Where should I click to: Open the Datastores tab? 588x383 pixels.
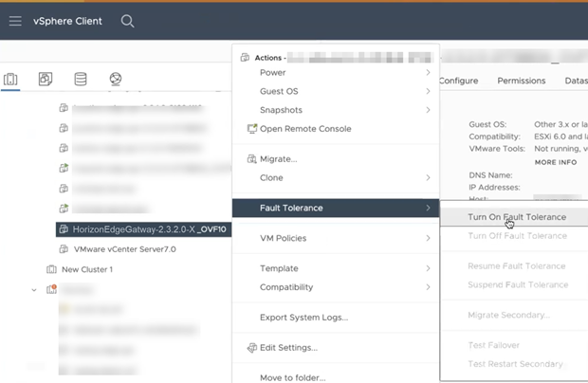coord(577,81)
